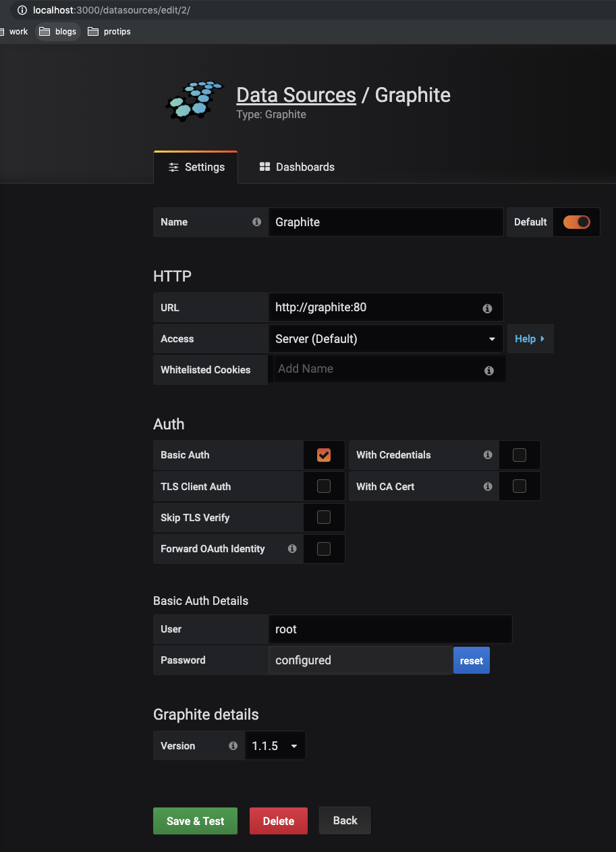Open the Access mode dropdown
616x852 pixels.
(386, 339)
